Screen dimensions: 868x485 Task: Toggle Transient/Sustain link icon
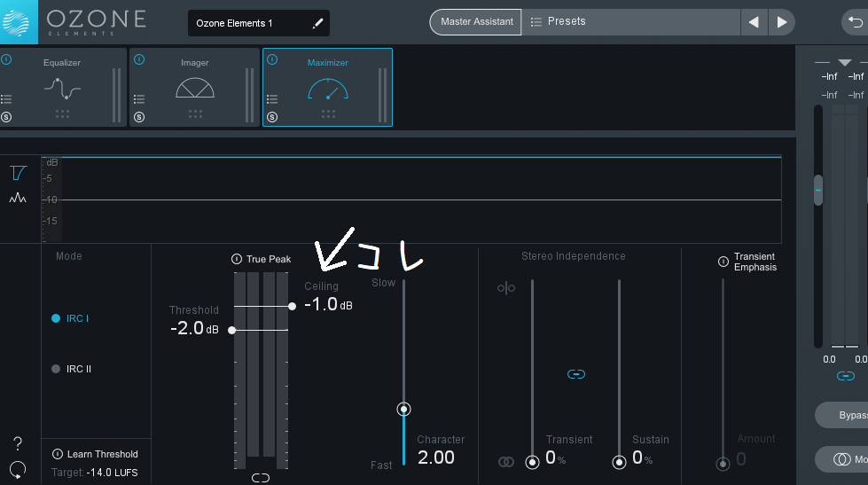[x=576, y=374]
